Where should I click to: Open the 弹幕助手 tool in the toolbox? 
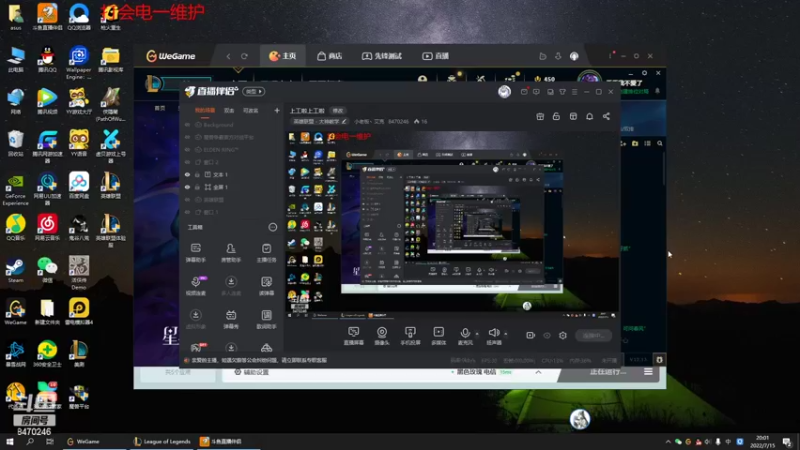[x=195, y=252]
